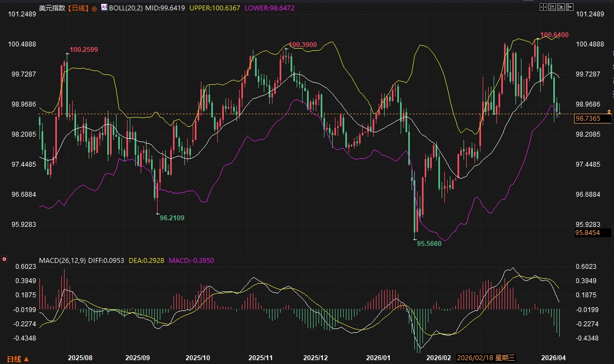Click the red sun-shaped marker beside MACD panel

[4, 259]
